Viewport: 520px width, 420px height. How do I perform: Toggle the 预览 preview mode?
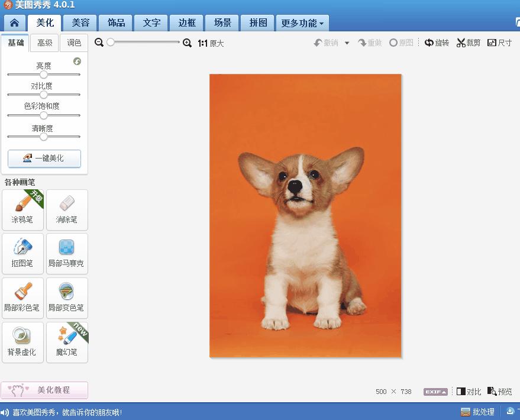(499, 392)
